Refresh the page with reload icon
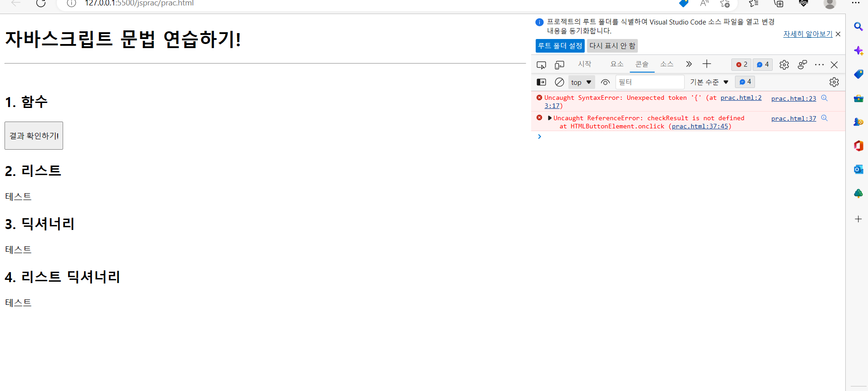This screenshot has height=391, width=868. (x=41, y=3)
